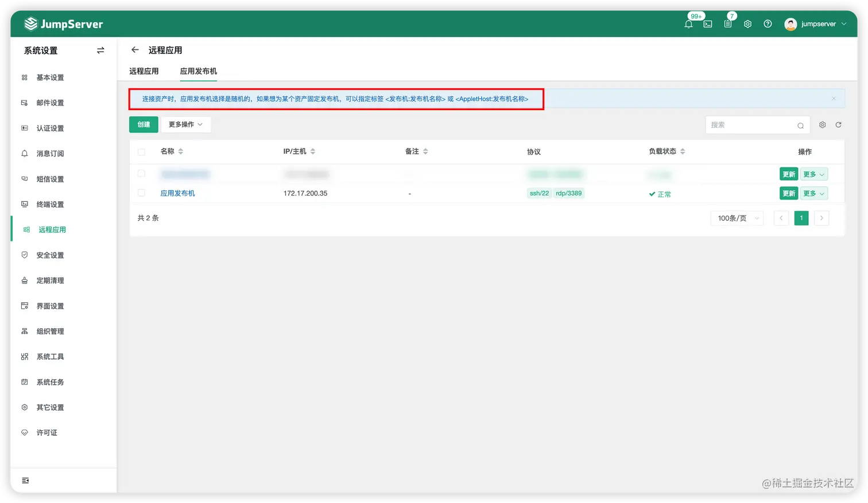Click the jumpserver user avatar
868x503 pixels.
point(790,24)
